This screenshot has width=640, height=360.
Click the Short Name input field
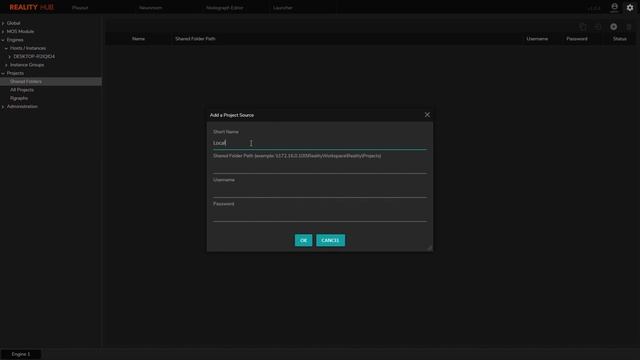click(320, 143)
